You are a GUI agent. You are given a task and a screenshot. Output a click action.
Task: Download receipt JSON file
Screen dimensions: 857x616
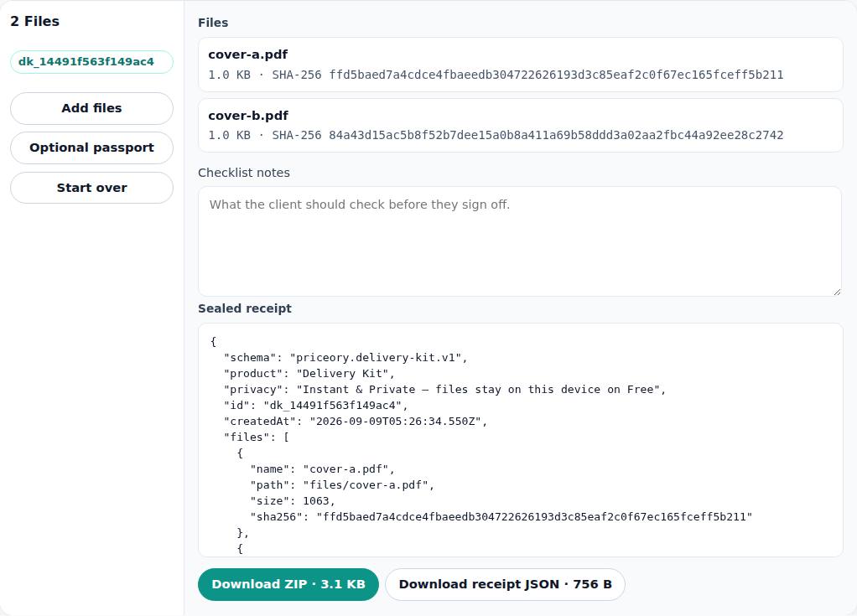click(x=505, y=584)
